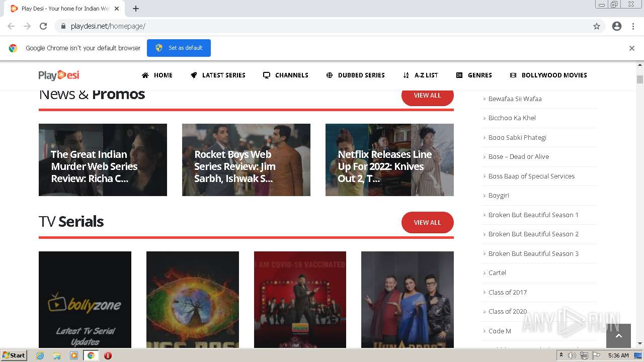644x362 pixels.
Task: Click the browser back arrow
Action: [11, 26]
